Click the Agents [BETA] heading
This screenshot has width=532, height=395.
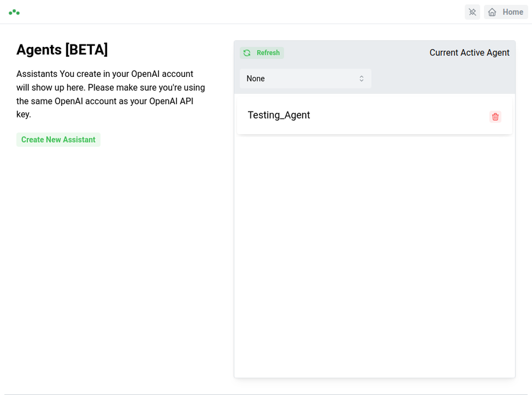tap(62, 50)
